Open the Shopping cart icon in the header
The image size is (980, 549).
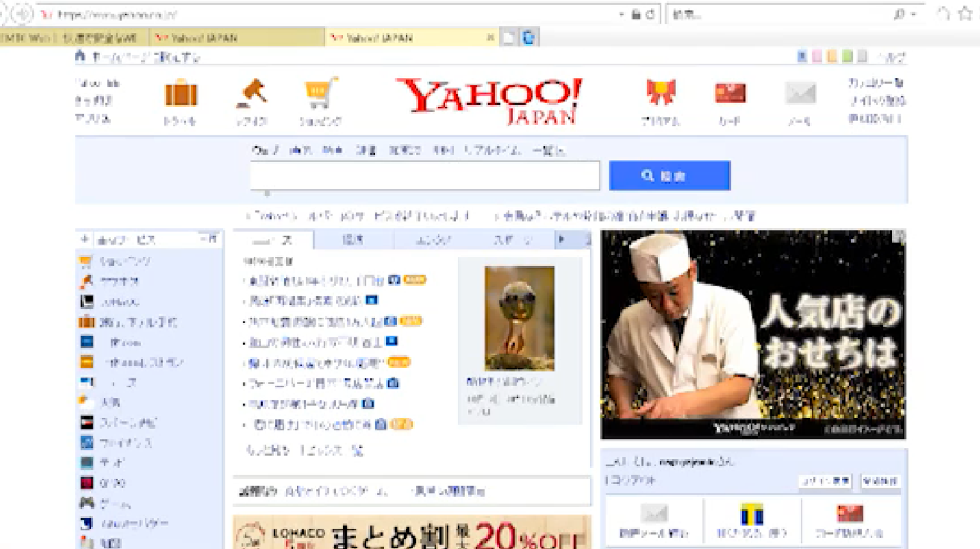321,93
